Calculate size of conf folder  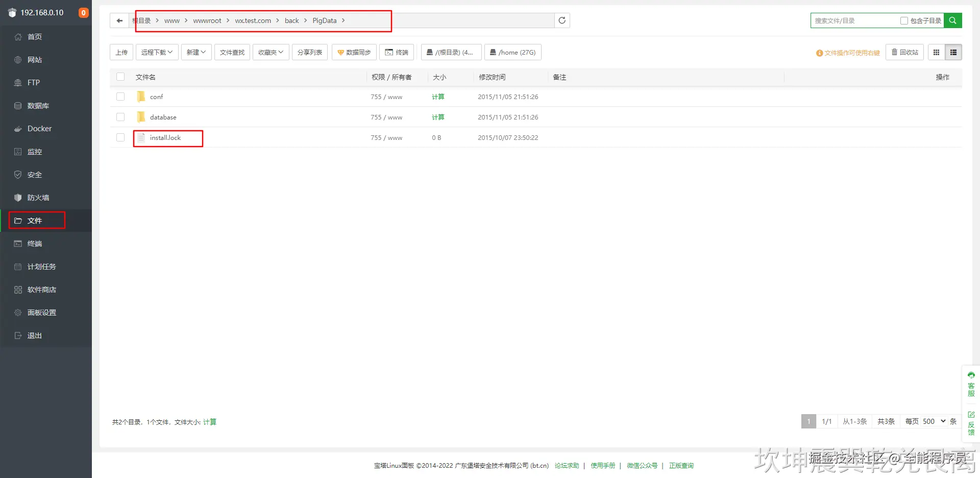coord(438,97)
